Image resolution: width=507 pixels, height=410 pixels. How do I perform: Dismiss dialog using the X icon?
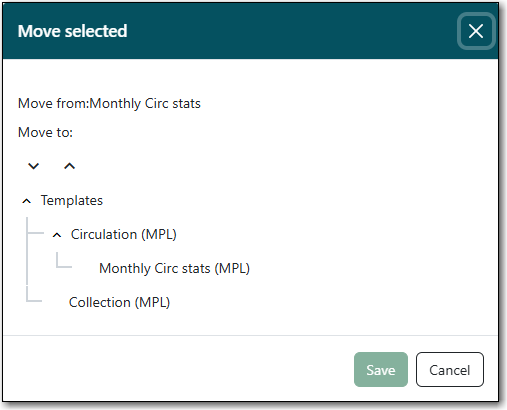click(476, 31)
